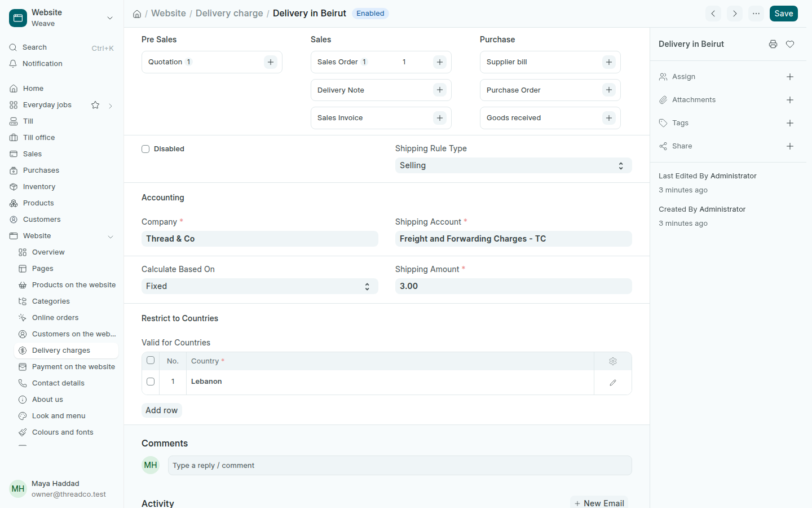Open the three-dots more menu
The height and width of the screenshot is (508, 812).
(756, 14)
